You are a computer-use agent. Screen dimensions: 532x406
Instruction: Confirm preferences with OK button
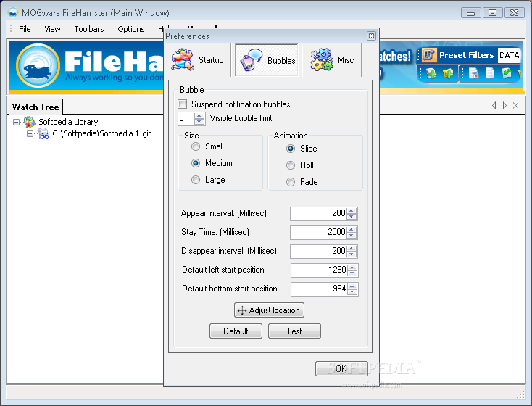[x=341, y=368]
